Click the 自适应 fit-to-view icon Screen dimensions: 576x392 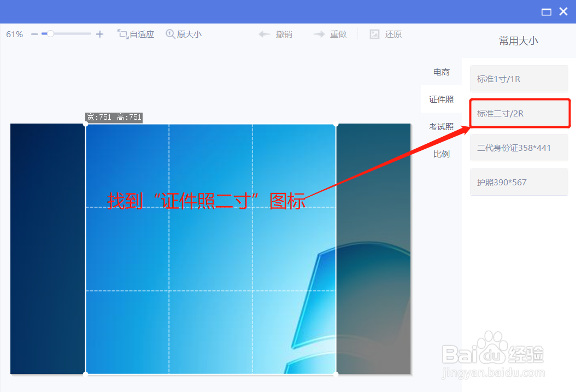pyautogui.click(x=136, y=34)
